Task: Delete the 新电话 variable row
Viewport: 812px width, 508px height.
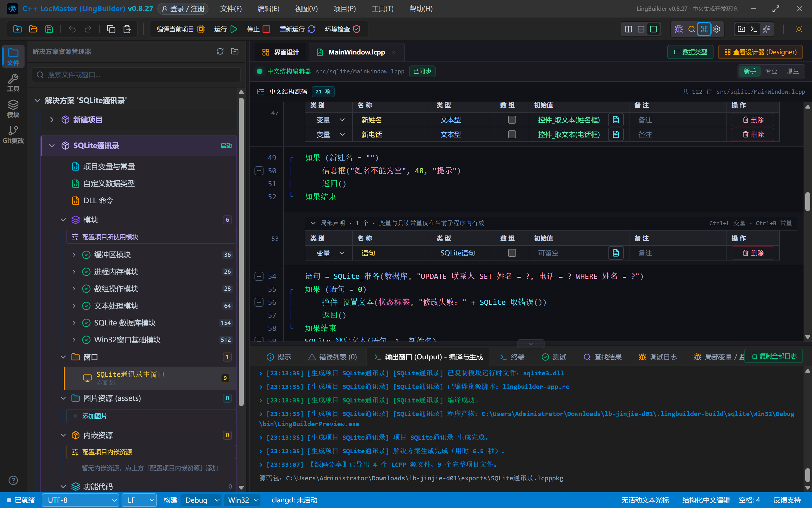Action: pos(753,134)
